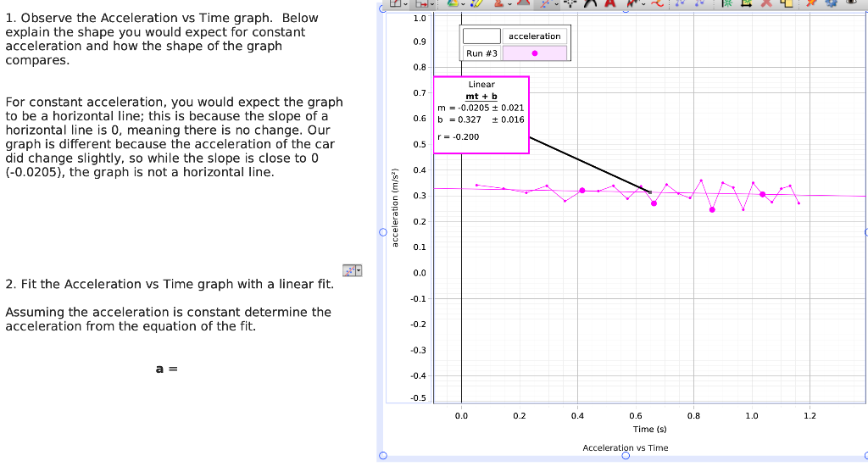Click the intercept value b = 0.327 ± 0.016

[481, 119]
